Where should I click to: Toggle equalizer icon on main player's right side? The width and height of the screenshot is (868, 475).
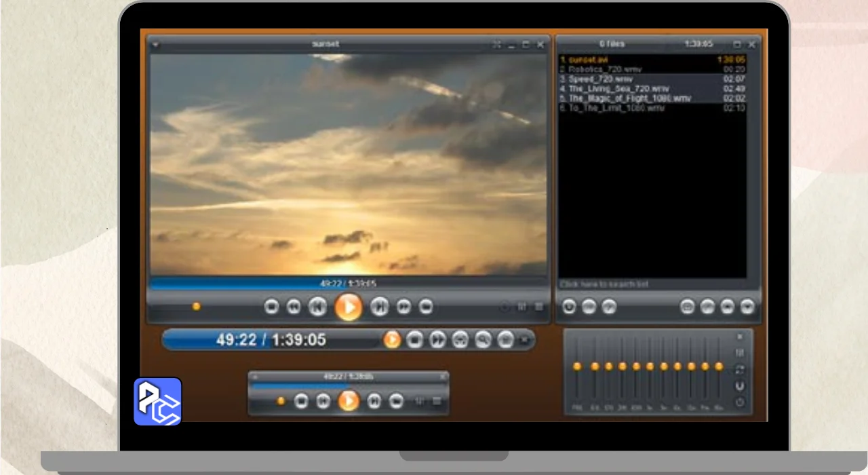click(x=522, y=307)
